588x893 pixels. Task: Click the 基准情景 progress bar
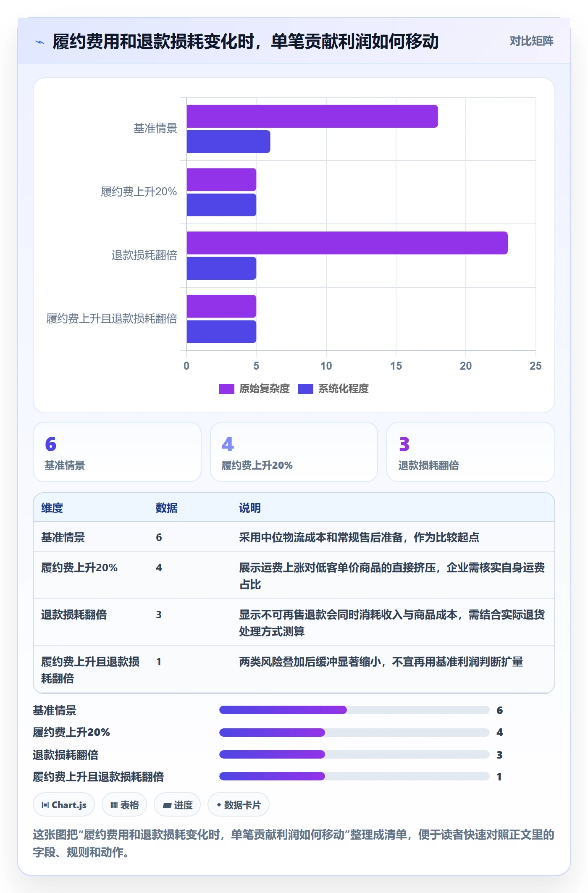click(x=354, y=710)
